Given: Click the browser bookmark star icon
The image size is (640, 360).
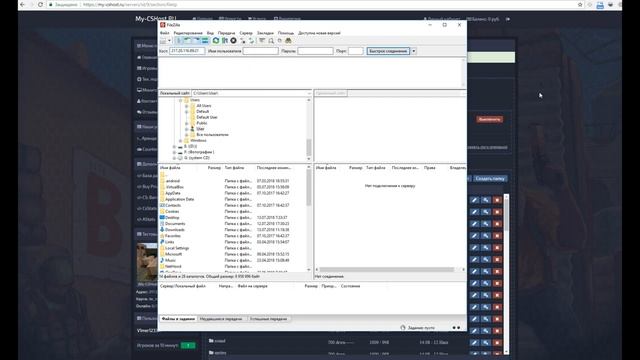Looking at the screenshot, I should (x=580, y=4).
